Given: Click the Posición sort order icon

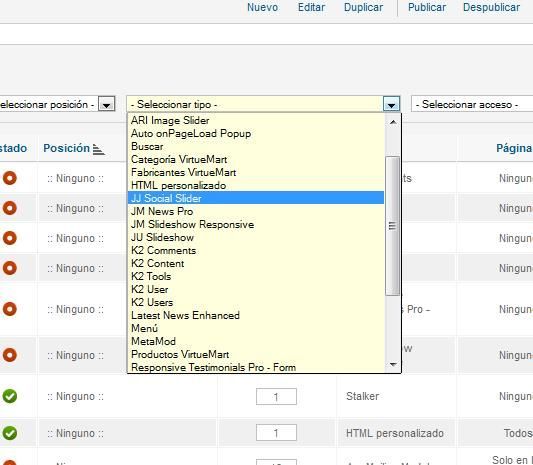Looking at the screenshot, I should 99,149.
